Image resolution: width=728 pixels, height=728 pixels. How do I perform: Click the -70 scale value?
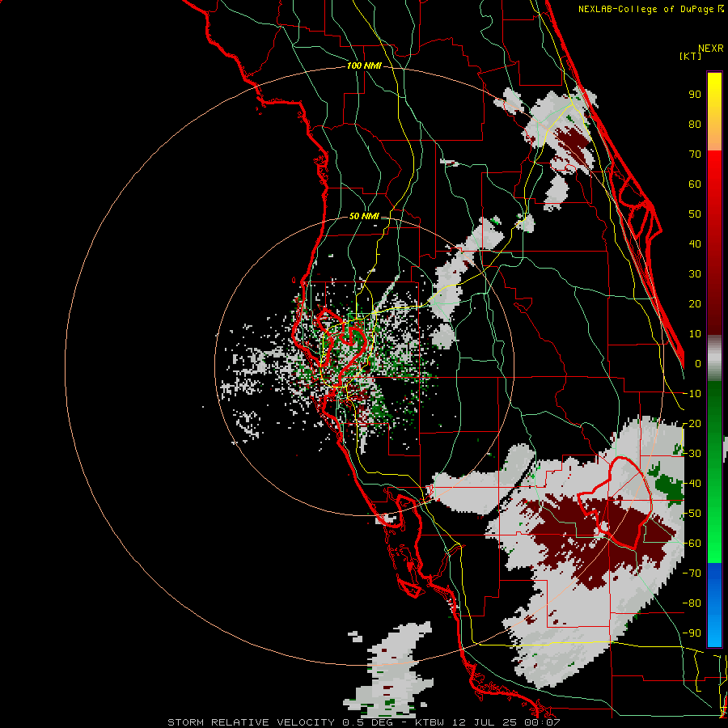[692, 574]
